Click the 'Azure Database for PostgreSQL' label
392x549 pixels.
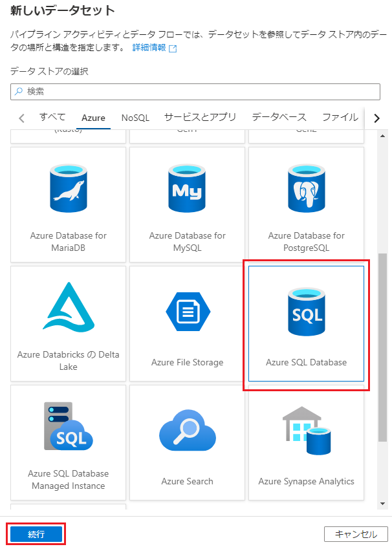click(307, 242)
